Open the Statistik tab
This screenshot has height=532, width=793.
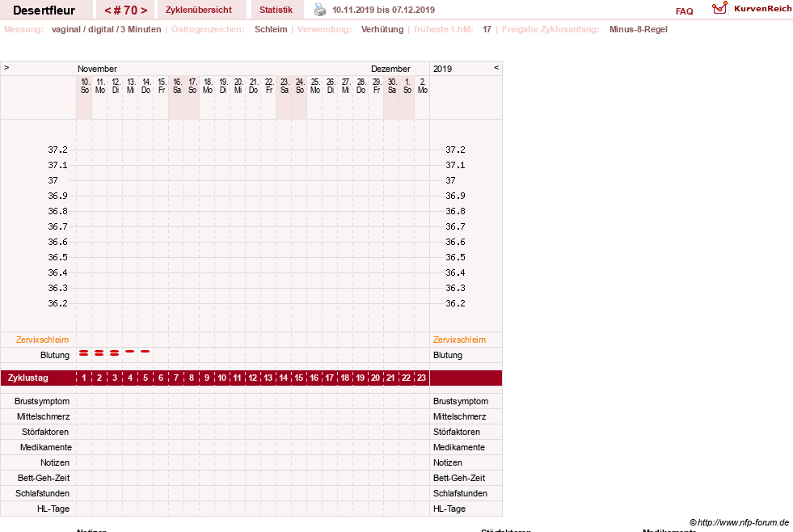[x=276, y=10]
